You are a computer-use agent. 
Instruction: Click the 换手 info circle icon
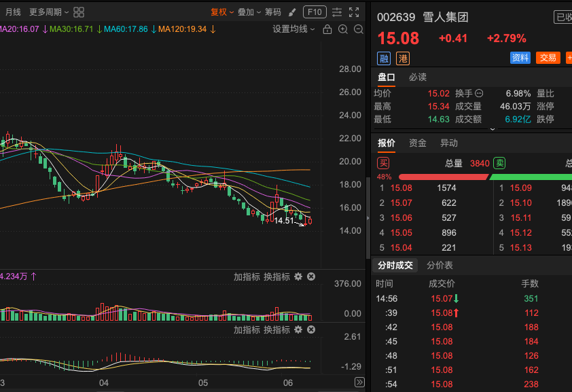tap(479, 93)
